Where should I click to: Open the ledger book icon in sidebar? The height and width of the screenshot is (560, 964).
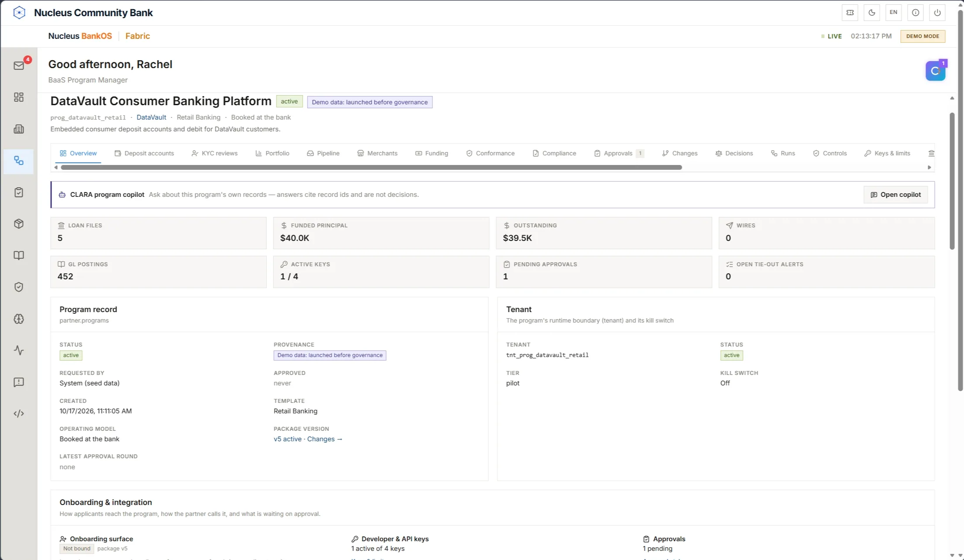19,255
